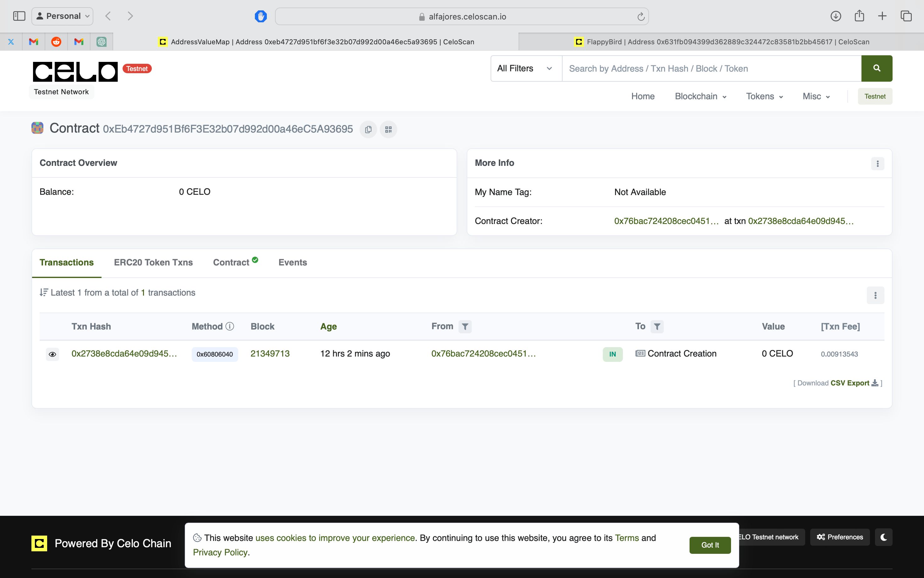The width and height of the screenshot is (924, 578).
Task: Toggle the Txn Fee column header
Action: pyautogui.click(x=840, y=326)
